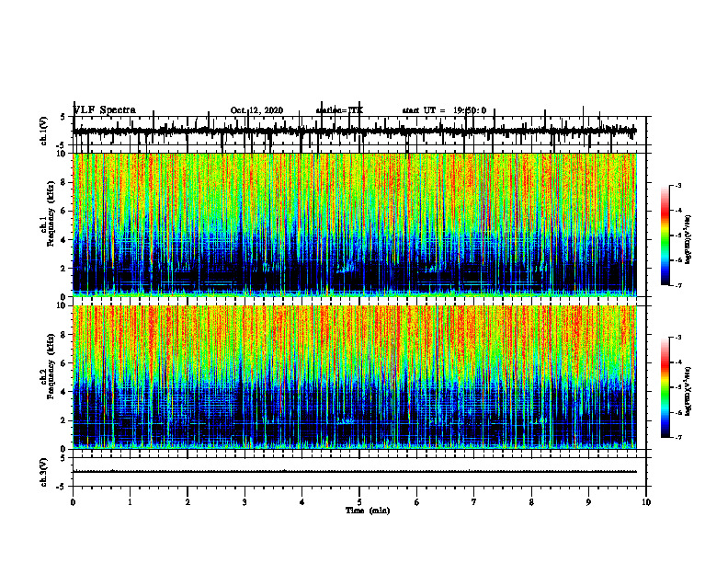728x563 pixels.
Task: Click time axis tick label "1"
Action: pyautogui.click(x=131, y=502)
